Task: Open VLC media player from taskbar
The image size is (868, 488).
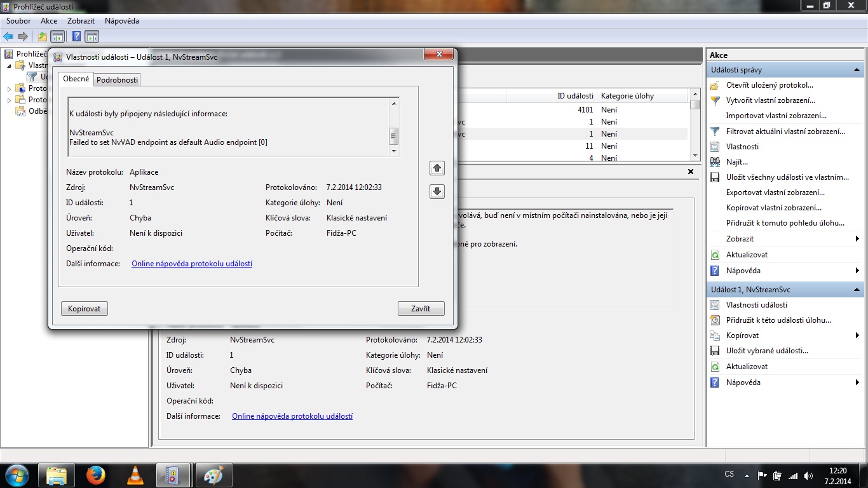Action: (x=135, y=475)
